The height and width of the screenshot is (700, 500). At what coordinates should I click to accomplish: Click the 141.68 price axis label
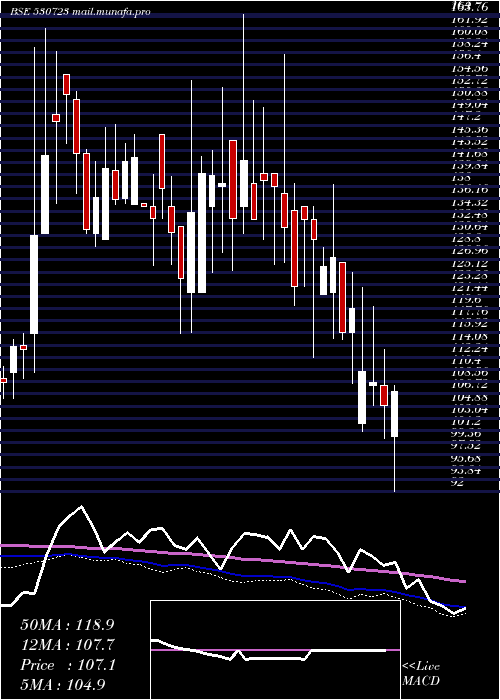[471, 154]
